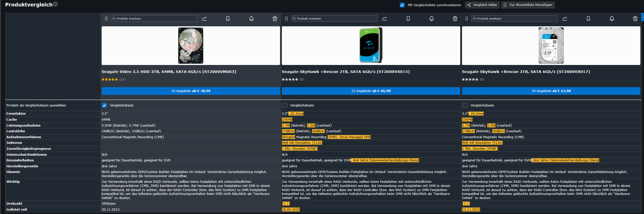644x214 pixels.
Task: Uncheck Vergleichsbasis for ST2000VM003
Action: click(104, 105)
